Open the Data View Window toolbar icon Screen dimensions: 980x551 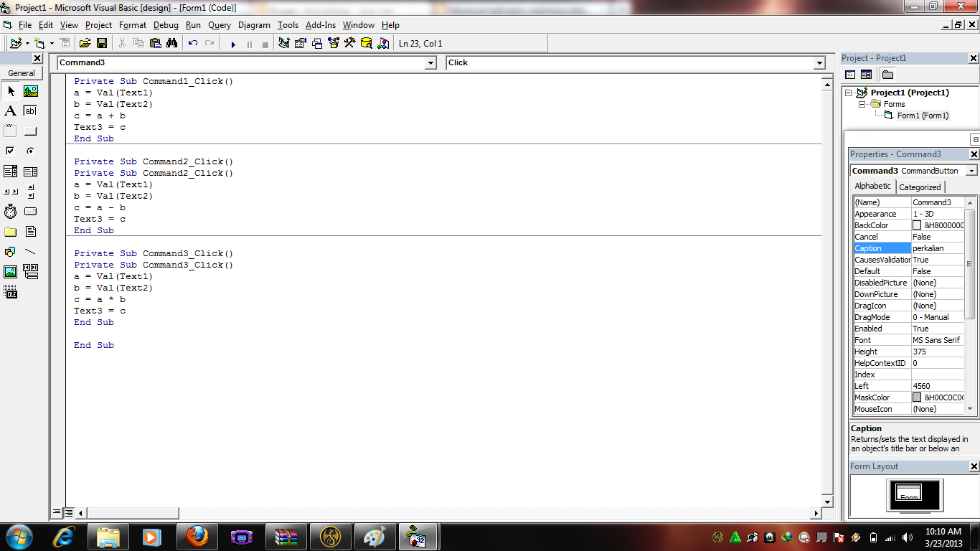pos(367,43)
